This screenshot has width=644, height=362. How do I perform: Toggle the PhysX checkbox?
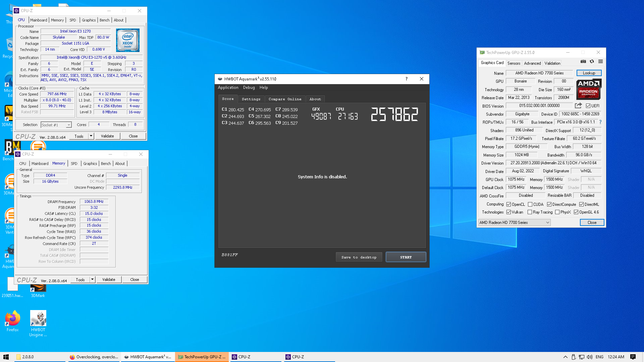tap(557, 212)
